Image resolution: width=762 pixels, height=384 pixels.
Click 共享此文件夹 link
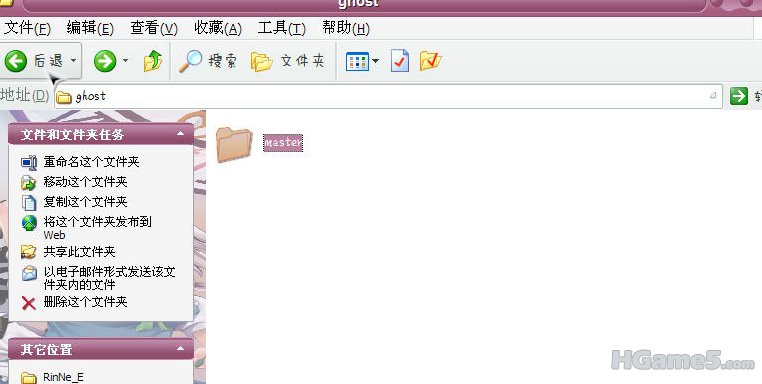pyautogui.click(x=80, y=252)
